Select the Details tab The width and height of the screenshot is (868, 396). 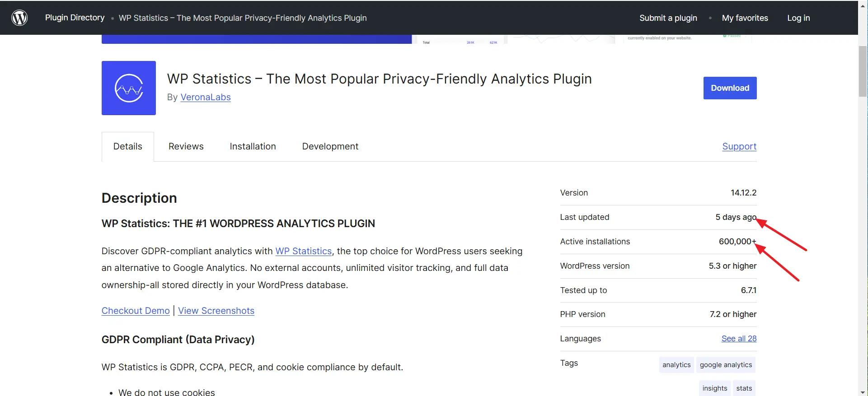[128, 146]
